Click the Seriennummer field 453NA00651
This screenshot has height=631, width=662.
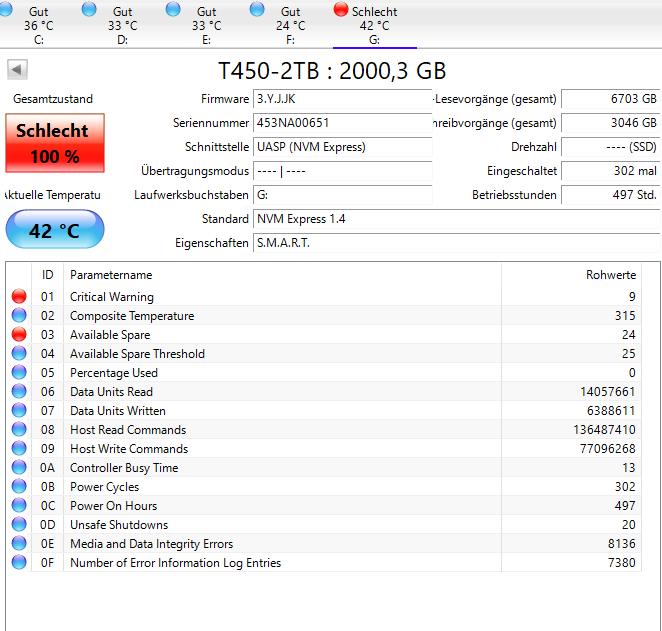pyautogui.click(x=342, y=123)
